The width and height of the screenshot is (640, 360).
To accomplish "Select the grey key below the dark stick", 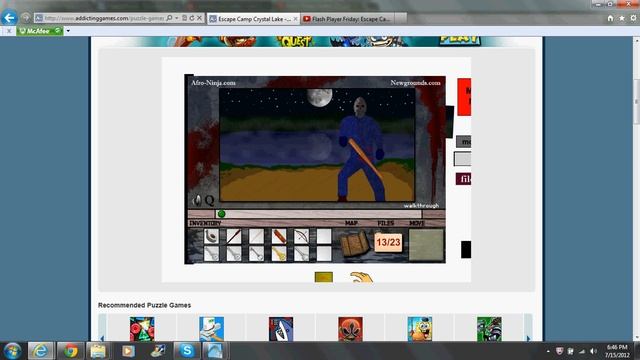I will click(x=234, y=254).
